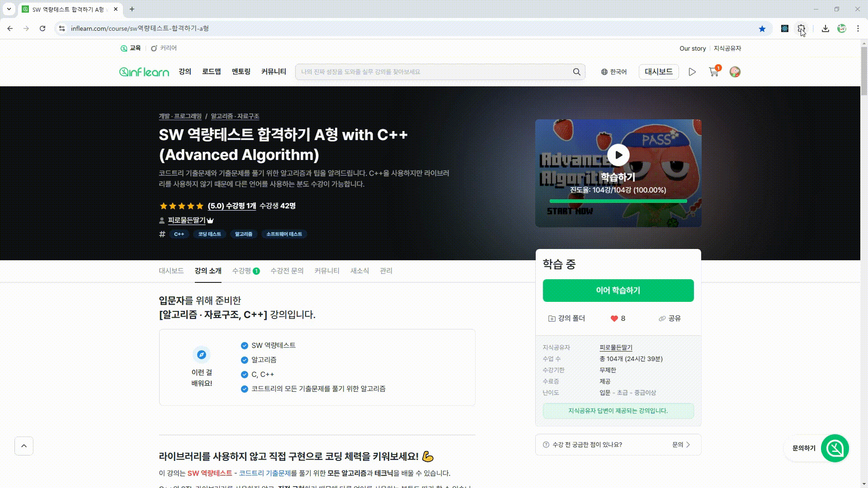This screenshot has width=868, height=488.
Task: Switch to the 강의 소개 tab
Action: click(208, 271)
